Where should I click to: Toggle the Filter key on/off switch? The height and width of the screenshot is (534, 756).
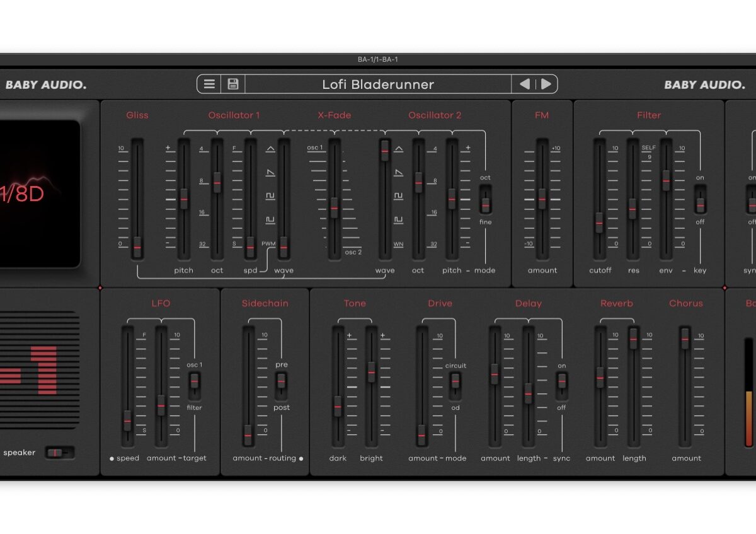[x=700, y=204]
